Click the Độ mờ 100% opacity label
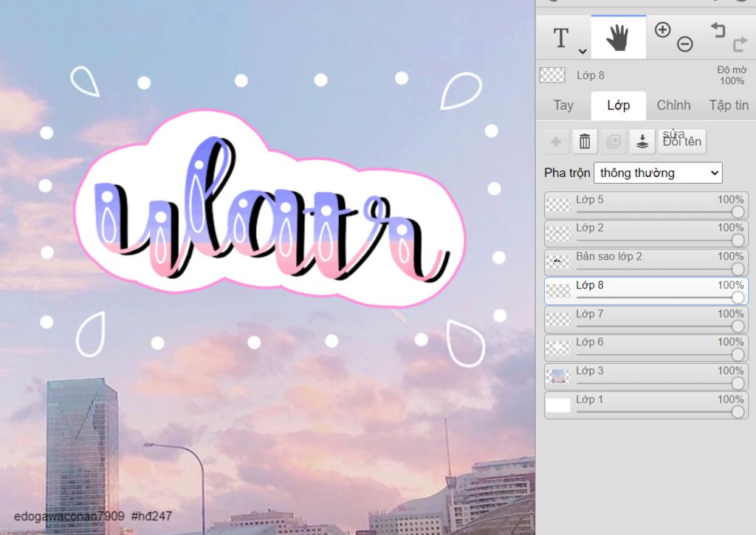Image resolution: width=756 pixels, height=535 pixels. (x=732, y=75)
